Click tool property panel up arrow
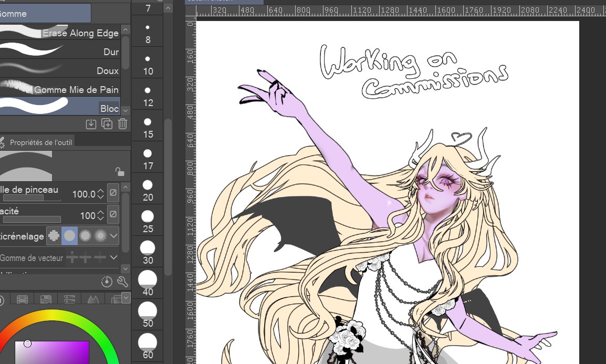 click(125, 188)
